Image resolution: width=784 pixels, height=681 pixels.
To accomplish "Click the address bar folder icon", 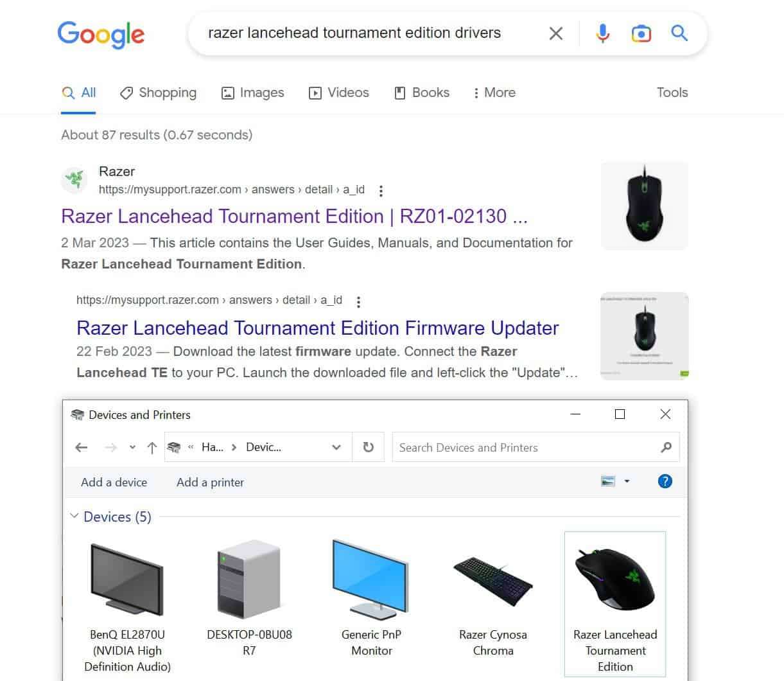I will 174,448.
